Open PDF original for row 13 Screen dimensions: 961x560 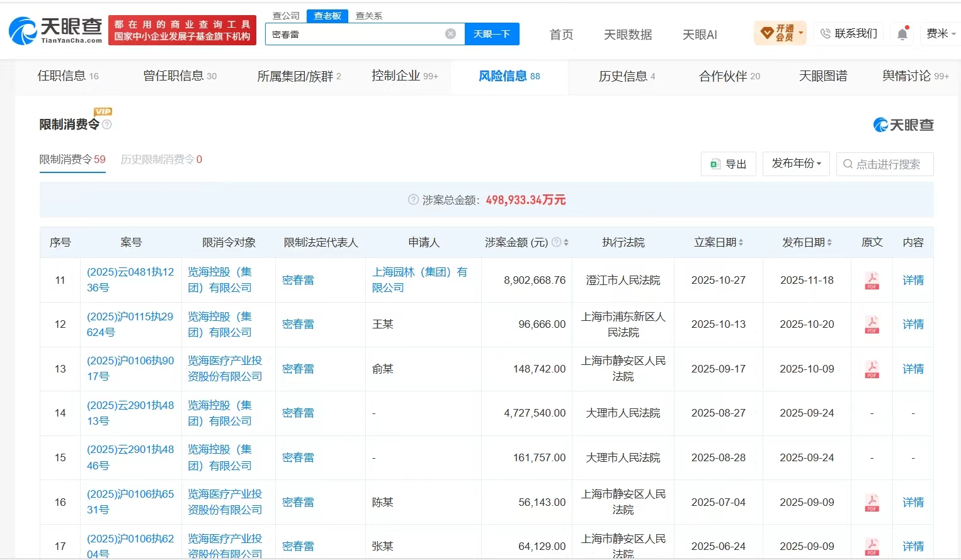(872, 369)
